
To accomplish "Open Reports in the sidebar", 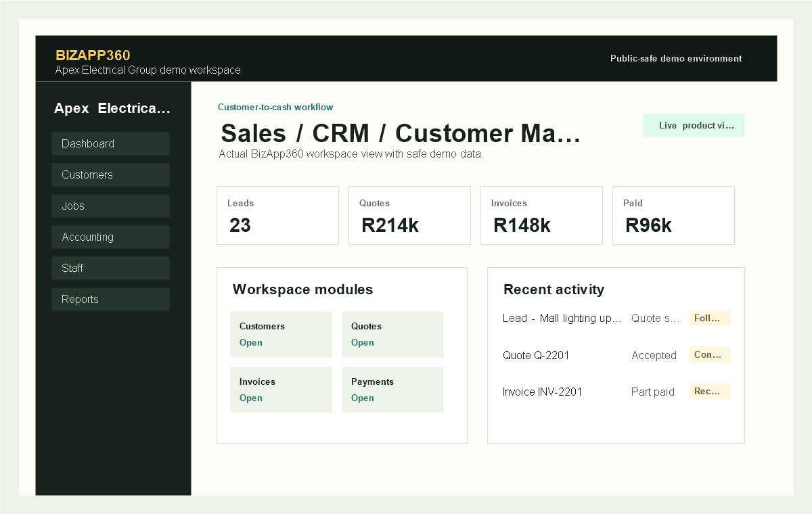I will (110, 299).
